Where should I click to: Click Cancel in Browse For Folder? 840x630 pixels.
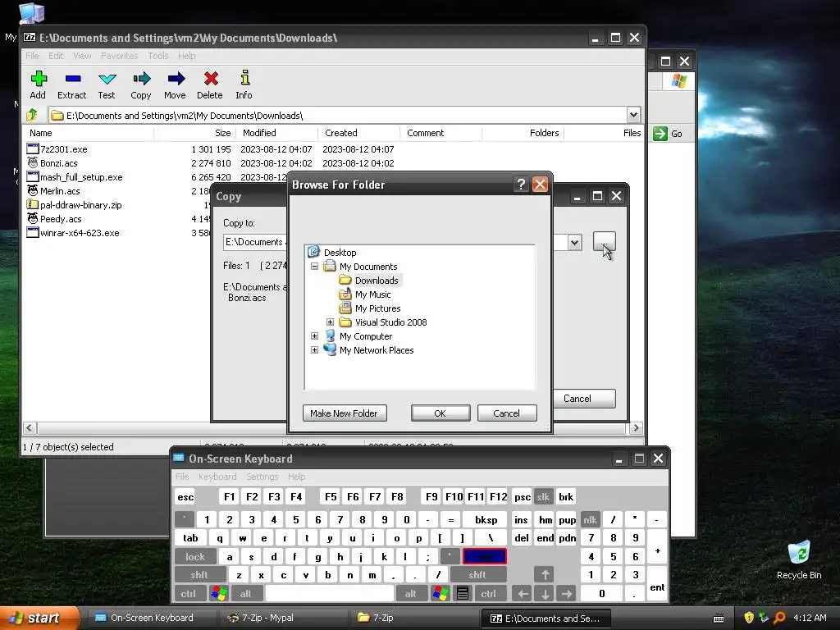click(x=506, y=413)
